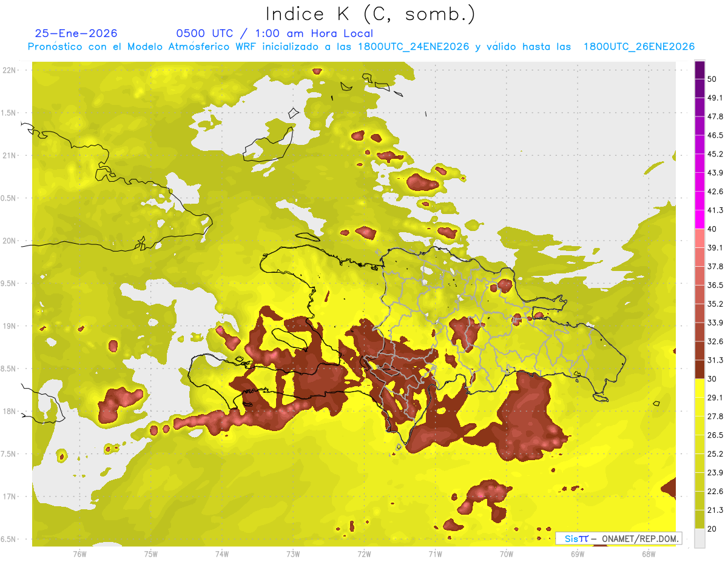This screenshot has height=562, width=728.
Task: Click the "9.5N" latitude label
Action: pyautogui.click(x=9, y=283)
